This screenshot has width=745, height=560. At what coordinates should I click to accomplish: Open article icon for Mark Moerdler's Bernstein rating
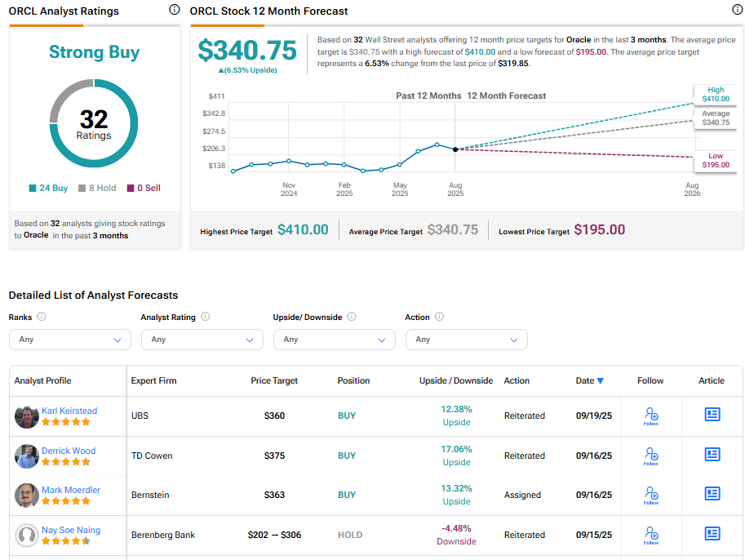(x=712, y=493)
